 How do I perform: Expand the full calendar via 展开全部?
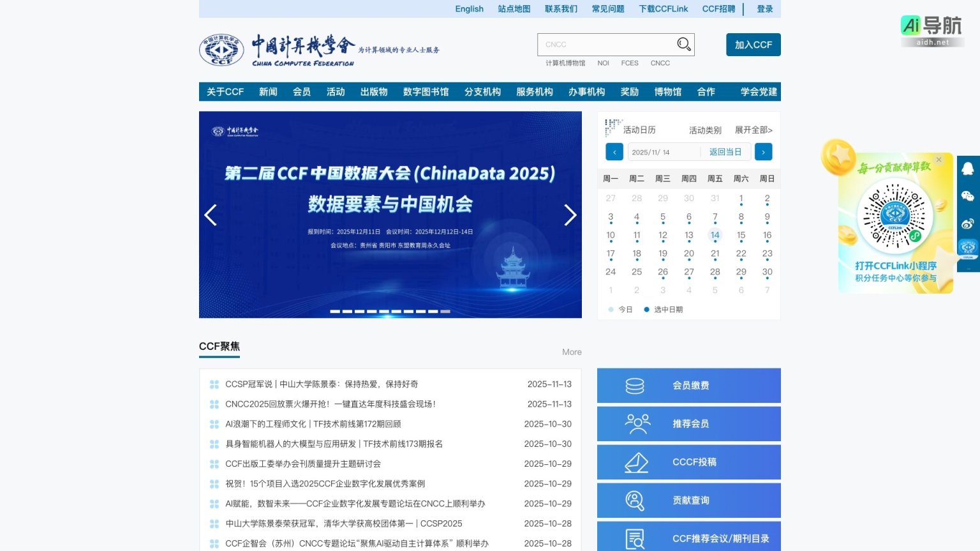click(x=754, y=130)
